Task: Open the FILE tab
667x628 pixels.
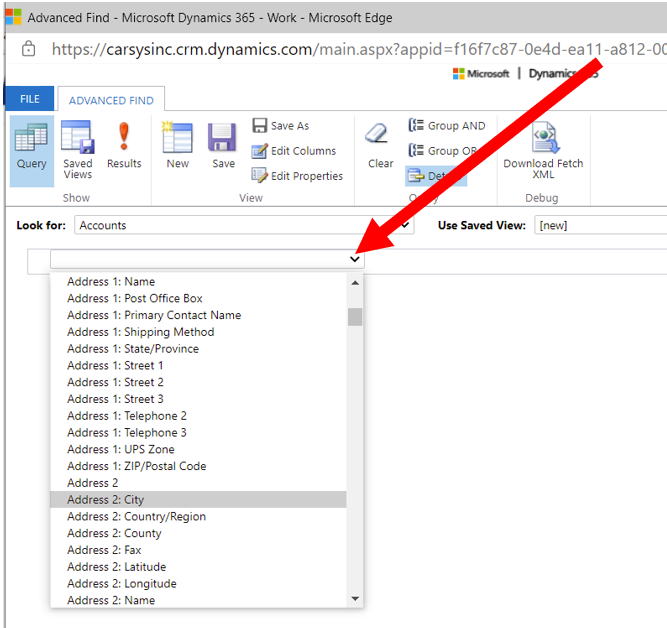Action: [30, 99]
